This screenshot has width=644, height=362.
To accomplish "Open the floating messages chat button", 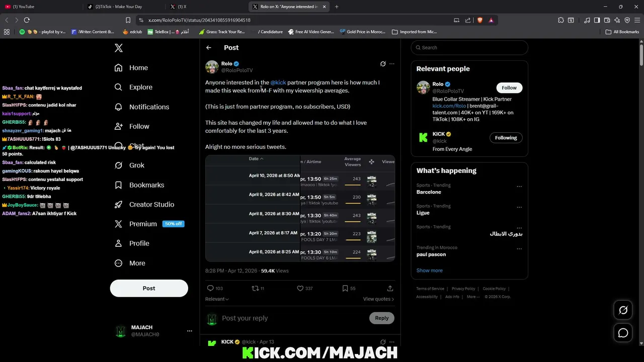I will [623, 333].
